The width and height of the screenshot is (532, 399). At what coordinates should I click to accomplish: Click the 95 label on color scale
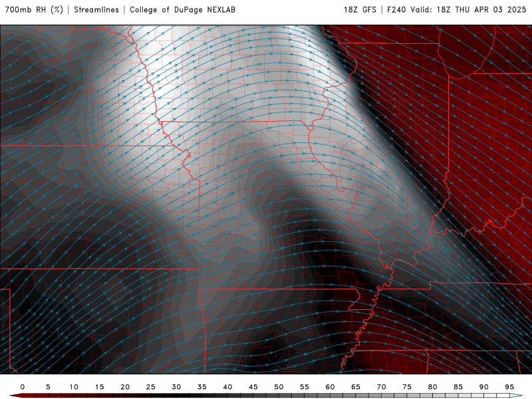(509, 387)
